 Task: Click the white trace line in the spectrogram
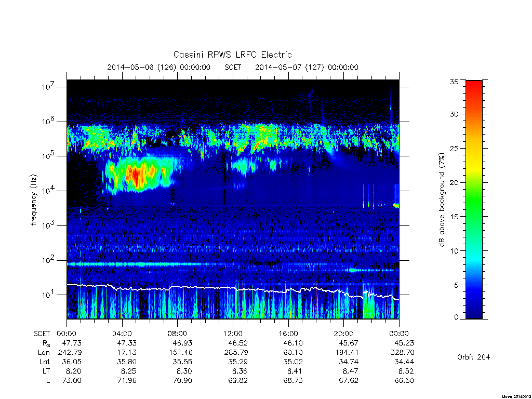click(x=233, y=288)
